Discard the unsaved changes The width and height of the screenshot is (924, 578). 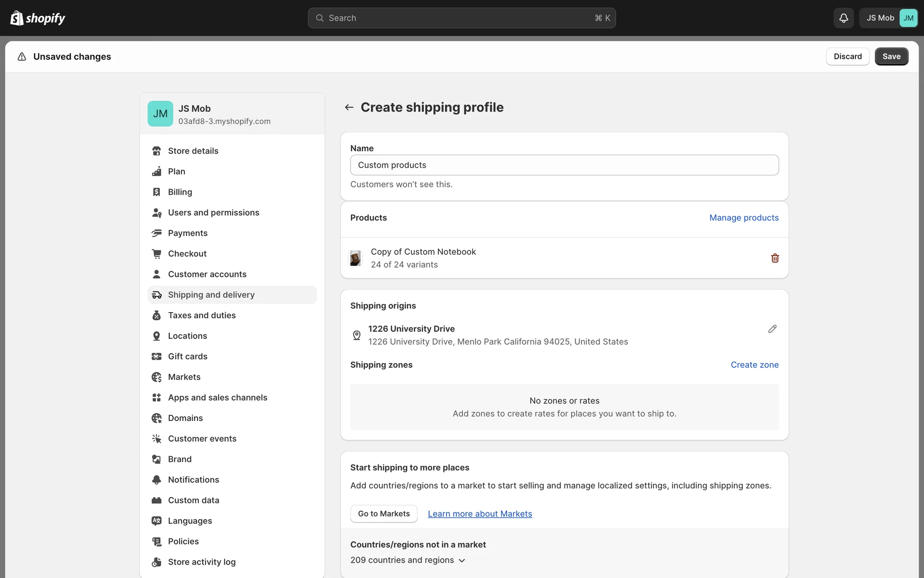847,56
